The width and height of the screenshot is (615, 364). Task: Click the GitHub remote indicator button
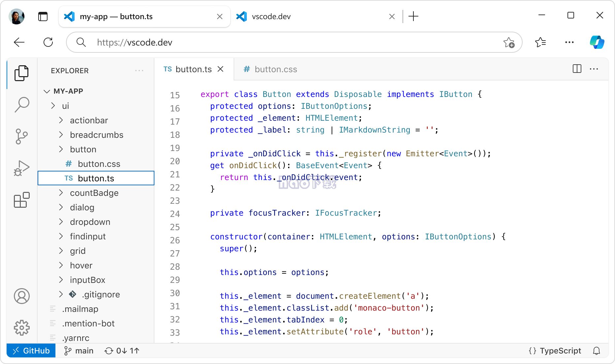click(31, 351)
